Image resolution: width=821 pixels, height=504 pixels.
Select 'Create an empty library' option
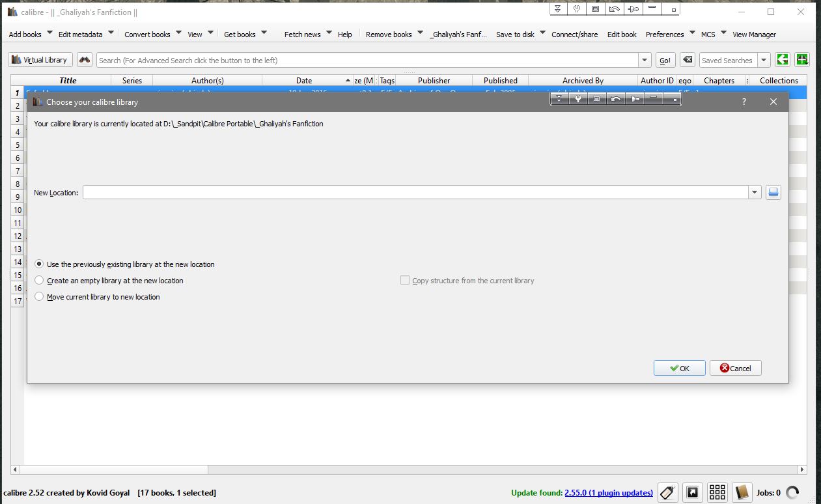109,281
